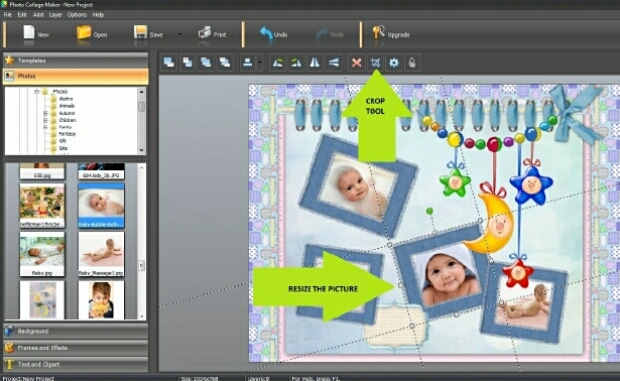Select the Crop tool icon

click(375, 62)
